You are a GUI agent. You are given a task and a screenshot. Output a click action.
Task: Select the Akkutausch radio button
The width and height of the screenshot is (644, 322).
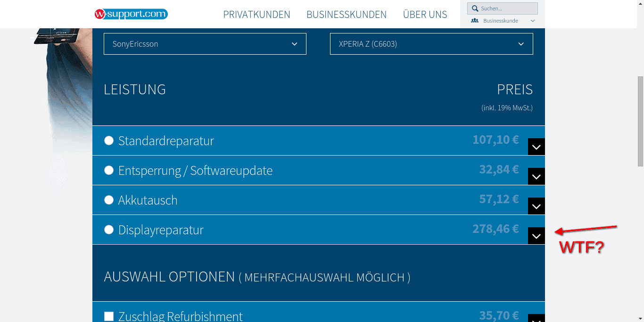tap(109, 200)
